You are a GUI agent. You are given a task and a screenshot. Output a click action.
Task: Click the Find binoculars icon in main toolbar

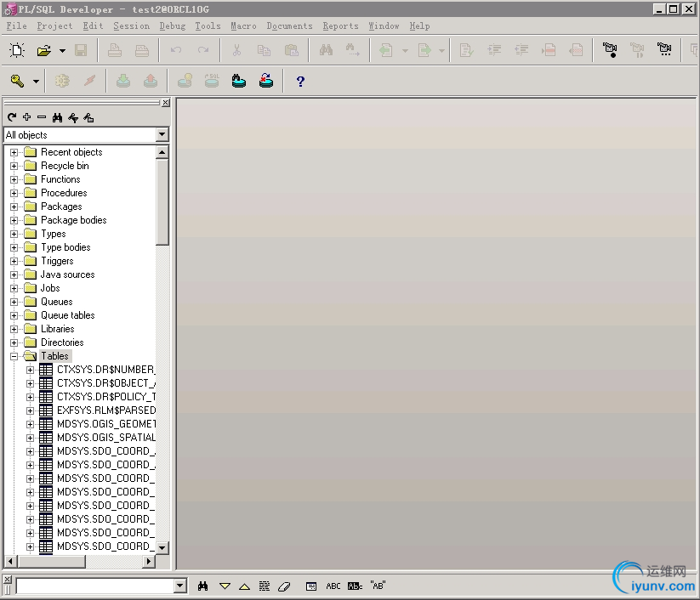point(326,50)
